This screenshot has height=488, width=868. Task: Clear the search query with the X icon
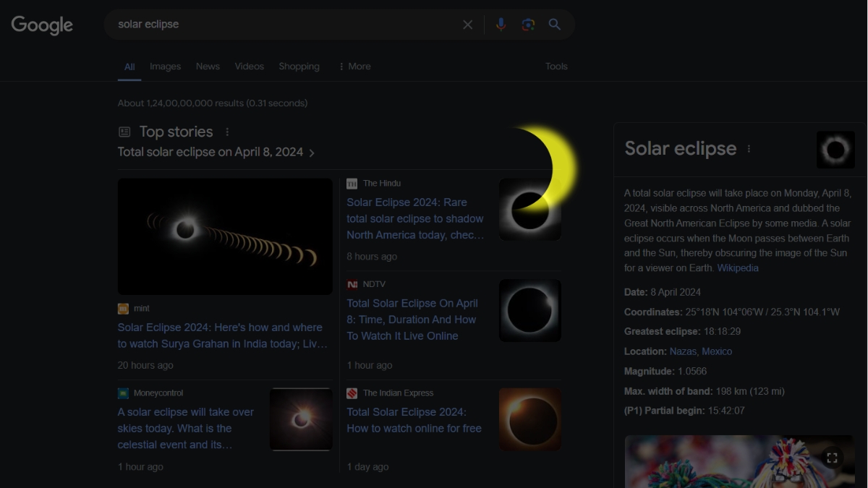point(467,24)
